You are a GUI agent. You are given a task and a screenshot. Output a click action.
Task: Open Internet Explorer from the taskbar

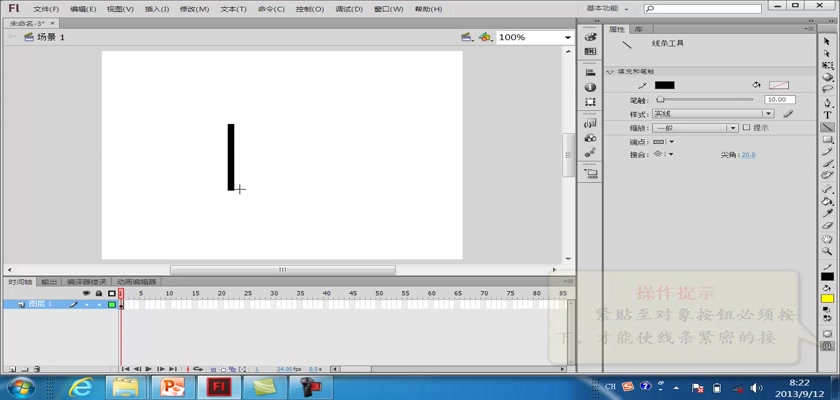coord(81,386)
